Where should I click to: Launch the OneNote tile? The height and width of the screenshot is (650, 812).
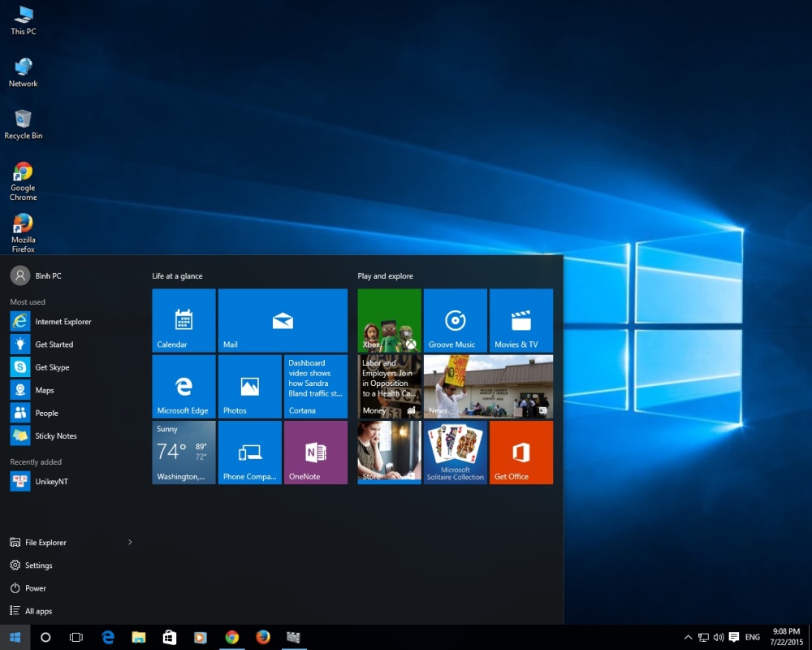pos(315,453)
